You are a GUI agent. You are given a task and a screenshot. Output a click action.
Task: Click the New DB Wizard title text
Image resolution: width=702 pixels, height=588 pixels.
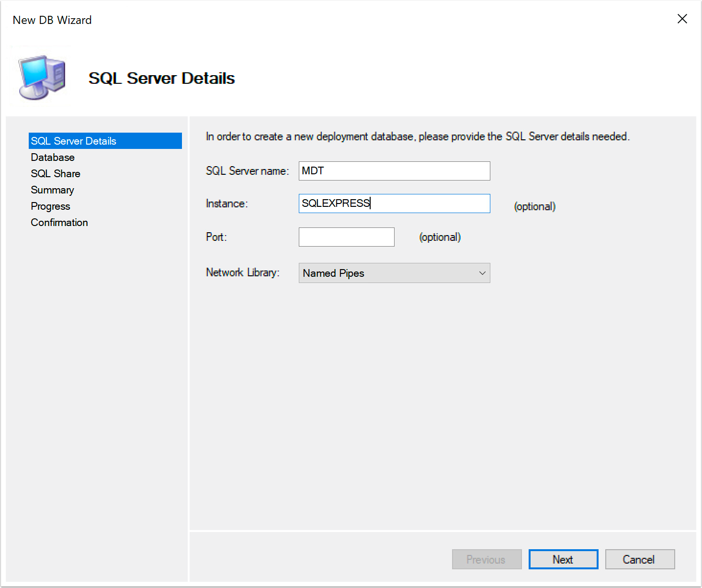click(x=52, y=20)
